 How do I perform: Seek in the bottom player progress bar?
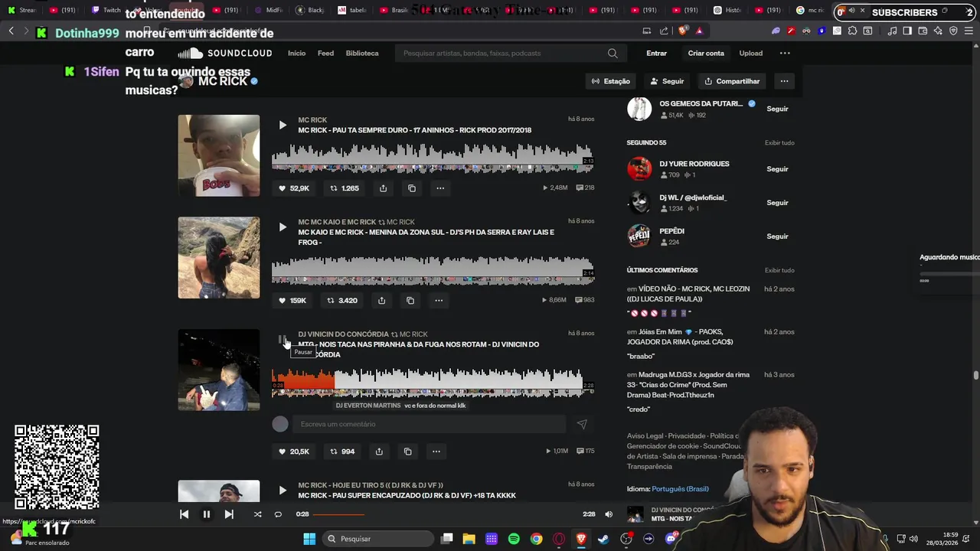click(x=446, y=514)
